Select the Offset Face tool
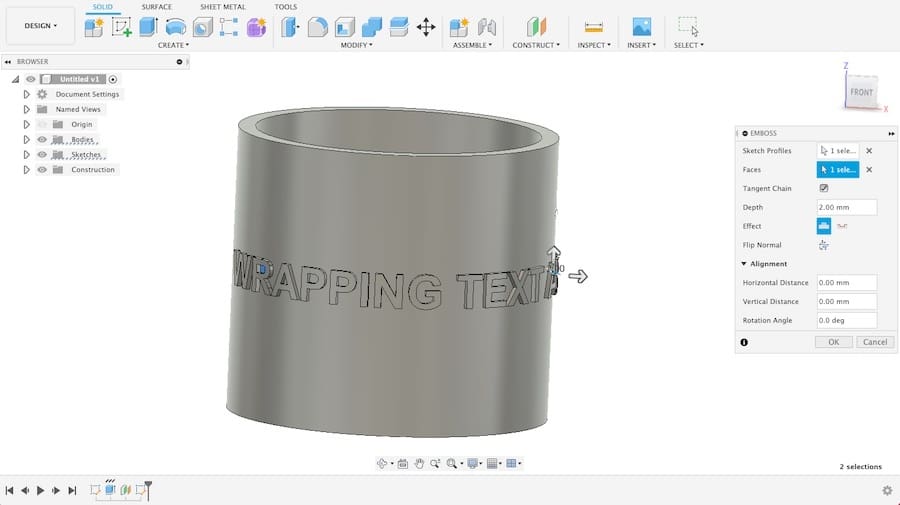900x505 pixels. 398,27
